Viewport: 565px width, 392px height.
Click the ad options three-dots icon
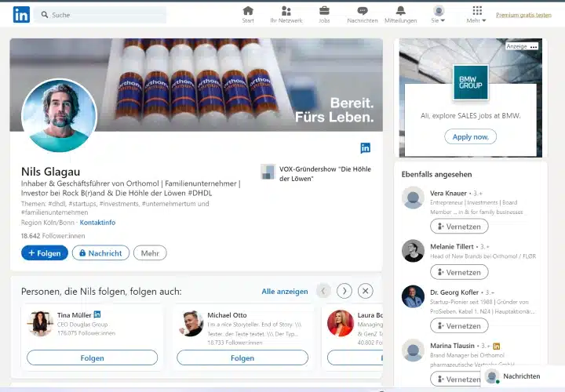click(534, 47)
